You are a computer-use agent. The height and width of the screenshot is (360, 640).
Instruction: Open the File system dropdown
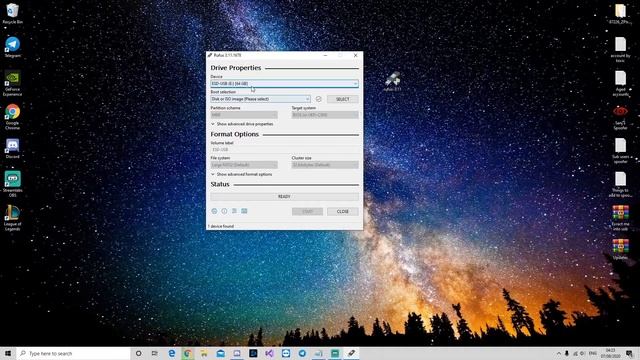[x=244, y=165]
